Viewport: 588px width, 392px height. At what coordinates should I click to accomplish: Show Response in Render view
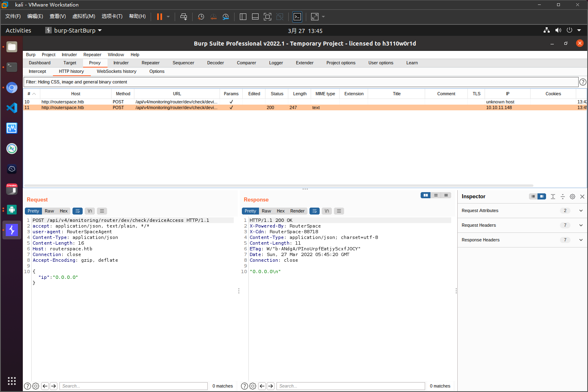click(x=297, y=211)
